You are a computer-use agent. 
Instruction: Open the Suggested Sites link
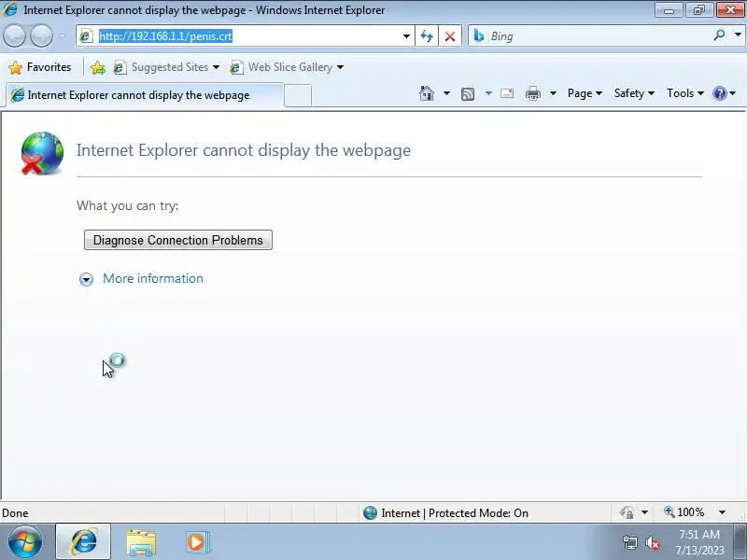pyautogui.click(x=166, y=67)
